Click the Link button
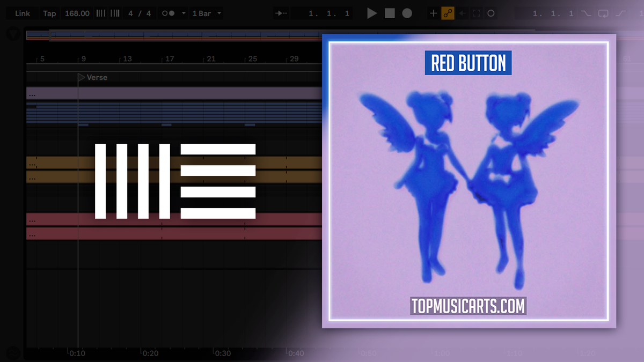The height and width of the screenshot is (362, 644). click(x=23, y=13)
